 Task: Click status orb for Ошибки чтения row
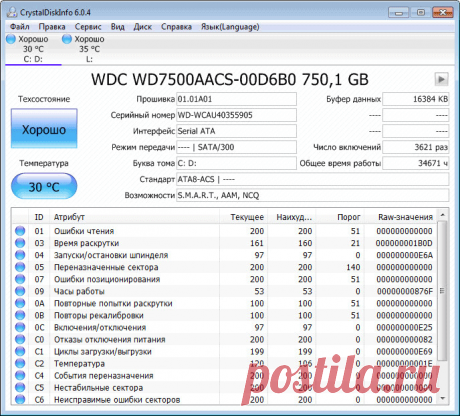[x=20, y=231]
